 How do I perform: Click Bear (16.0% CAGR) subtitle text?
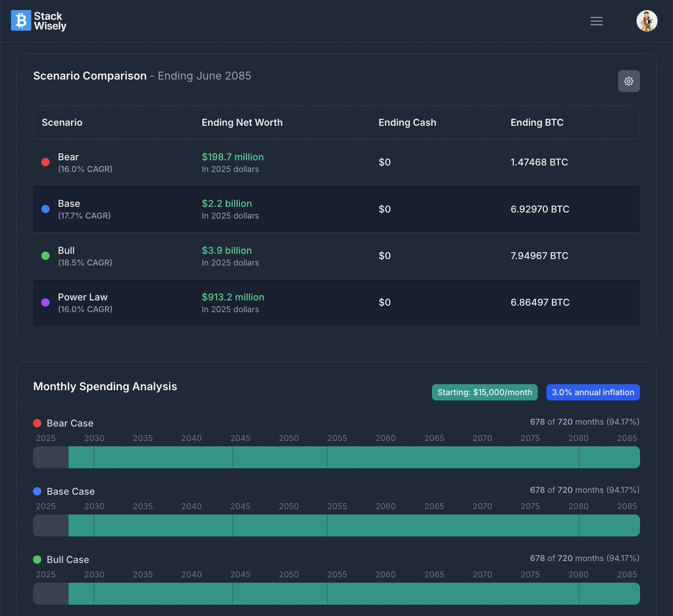(85, 169)
